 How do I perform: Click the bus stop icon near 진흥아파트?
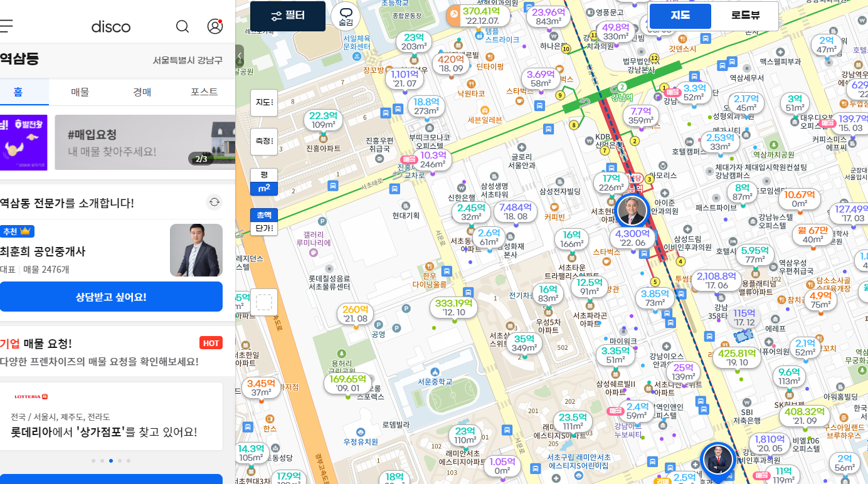point(333,186)
